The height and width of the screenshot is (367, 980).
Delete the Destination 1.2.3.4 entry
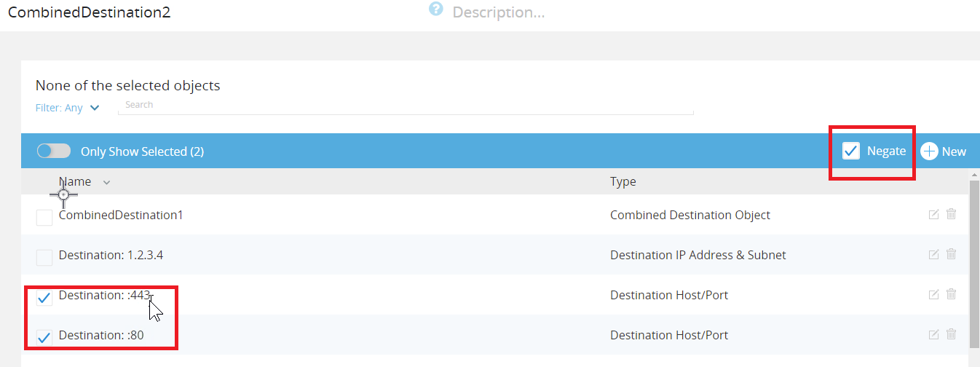pyautogui.click(x=951, y=254)
